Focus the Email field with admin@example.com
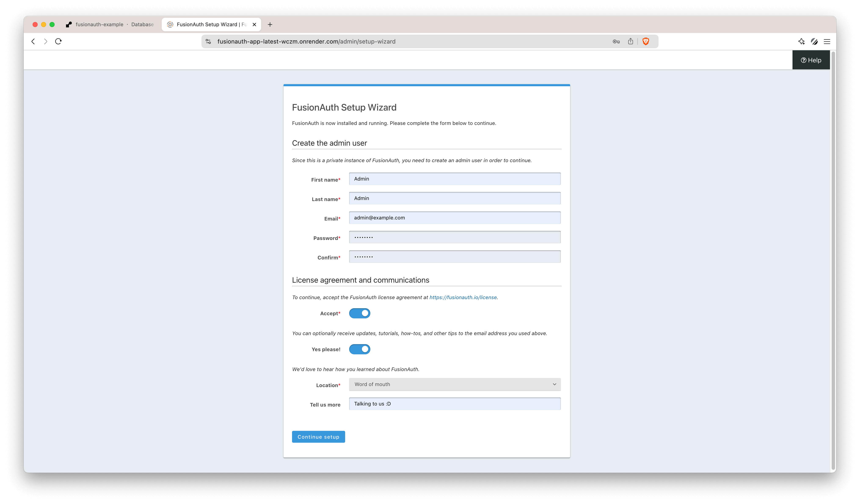Viewport: 860px width, 504px height. 455,218
